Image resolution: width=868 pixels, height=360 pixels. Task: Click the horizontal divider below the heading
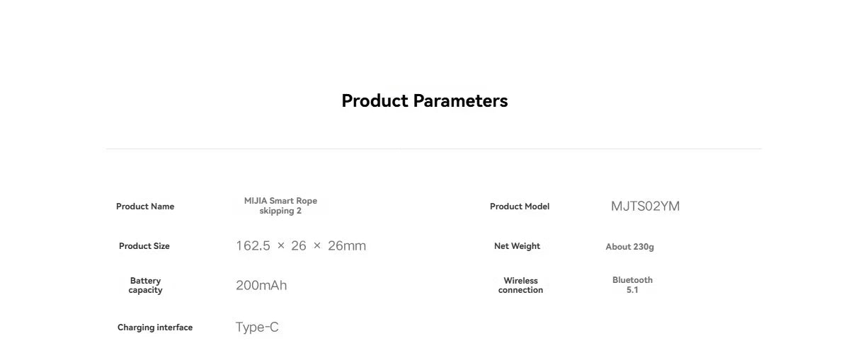(433, 149)
